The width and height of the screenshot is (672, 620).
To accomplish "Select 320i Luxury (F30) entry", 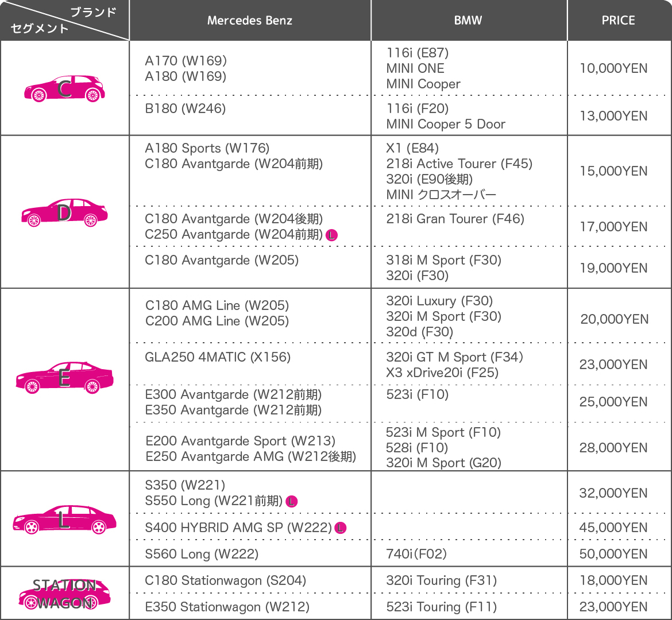I will click(x=439, y=301).
